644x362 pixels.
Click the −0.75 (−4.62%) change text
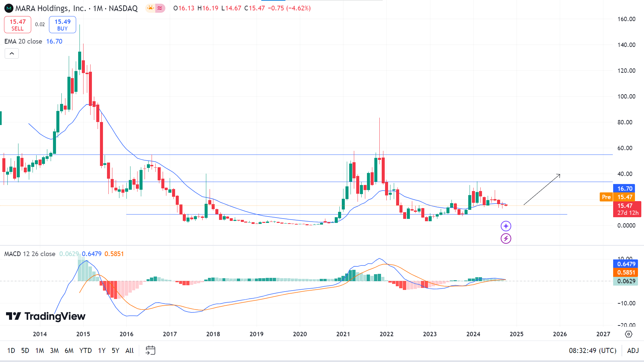(289, 8)
